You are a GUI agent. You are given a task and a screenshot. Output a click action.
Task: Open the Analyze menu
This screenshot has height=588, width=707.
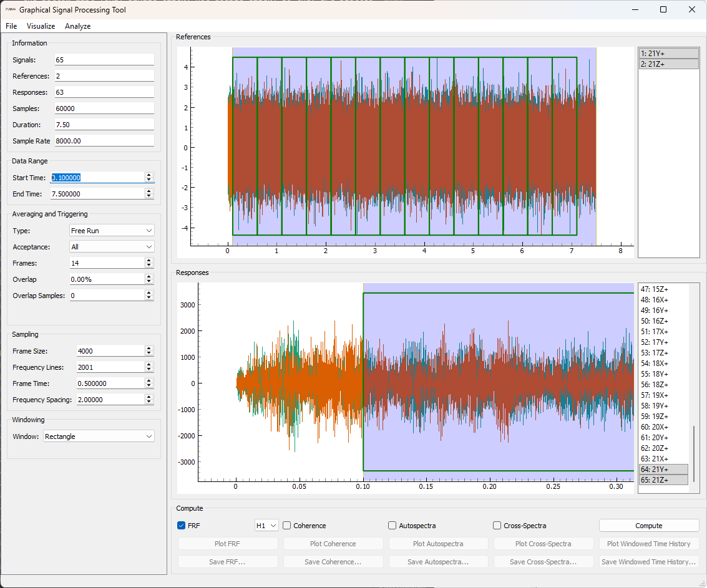(77, 26)
